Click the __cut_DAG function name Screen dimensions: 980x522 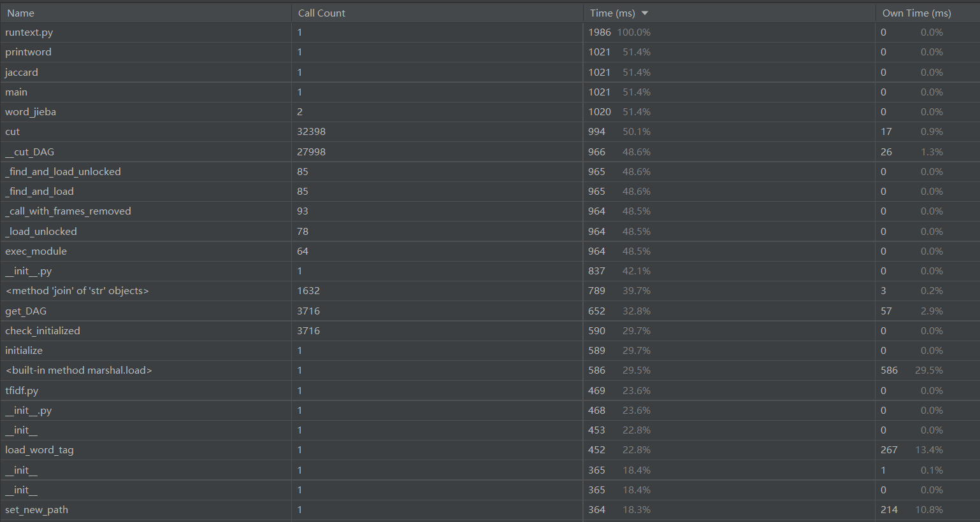click(30, 152)
